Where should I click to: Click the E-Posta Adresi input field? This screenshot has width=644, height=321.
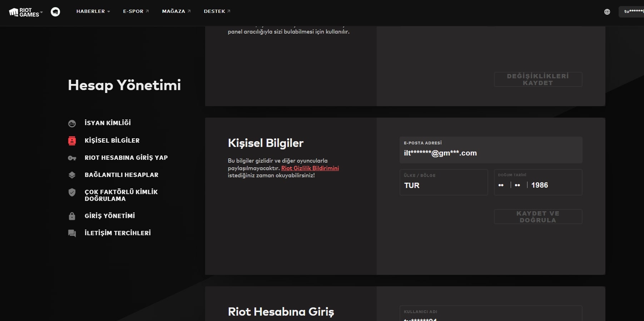click(x=491, y=150)
